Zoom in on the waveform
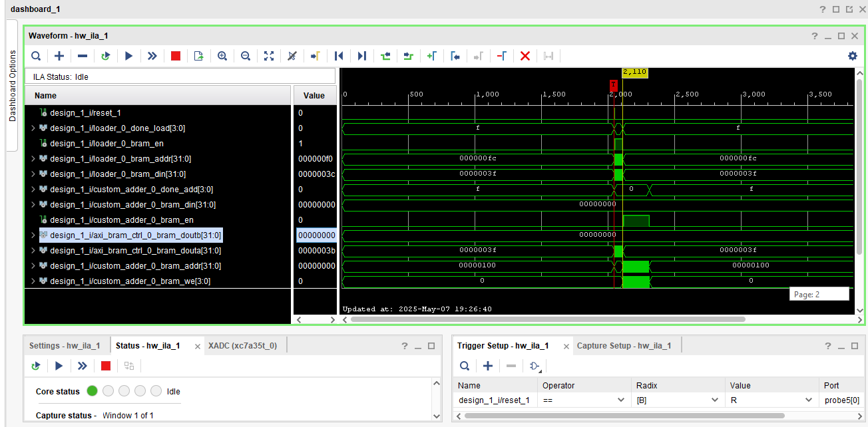This screenshot has height=427, width=868. coord(222,56)
